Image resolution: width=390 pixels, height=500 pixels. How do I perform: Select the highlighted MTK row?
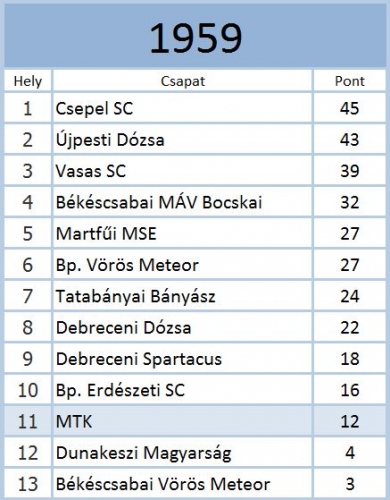195,421
